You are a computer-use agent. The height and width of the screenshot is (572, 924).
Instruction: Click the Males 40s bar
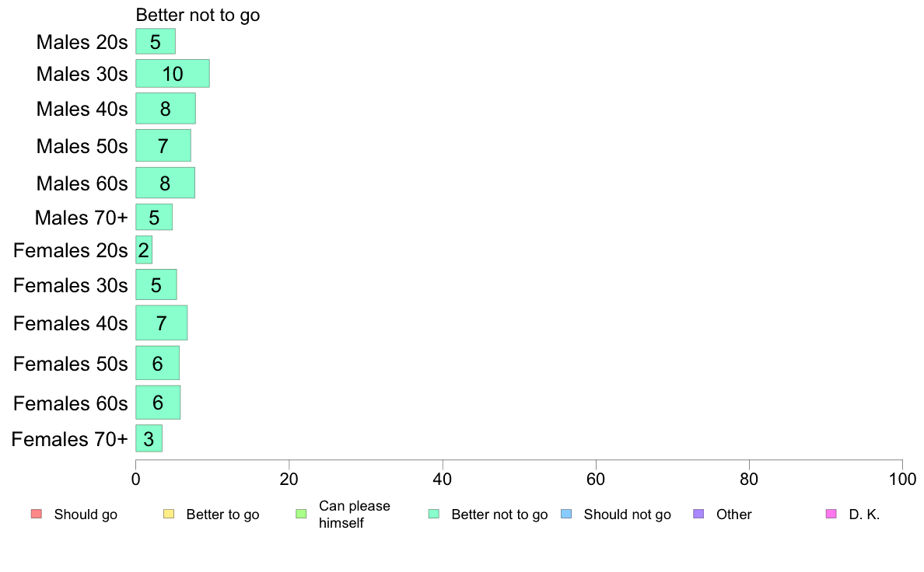[166, 108]
